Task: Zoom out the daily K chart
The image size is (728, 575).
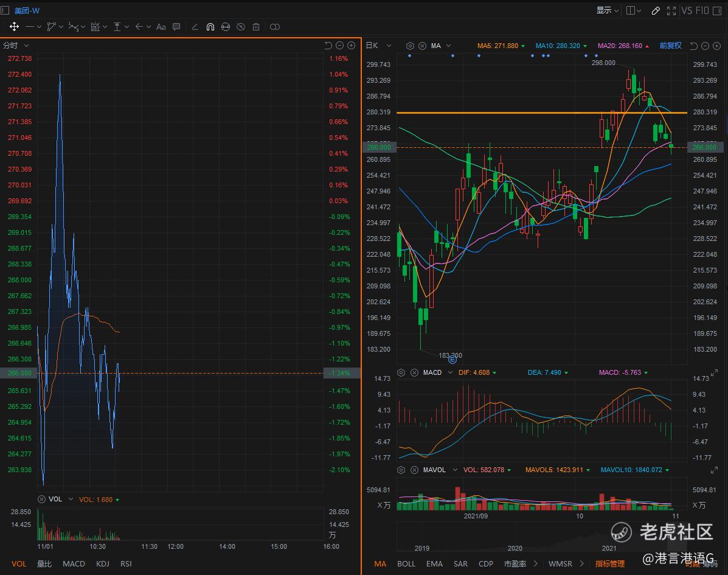Action: coord(705,46)
